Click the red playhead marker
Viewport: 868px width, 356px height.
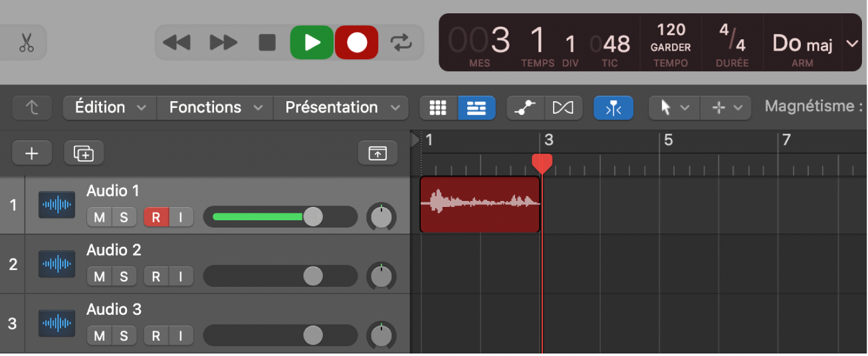point(542,164)
